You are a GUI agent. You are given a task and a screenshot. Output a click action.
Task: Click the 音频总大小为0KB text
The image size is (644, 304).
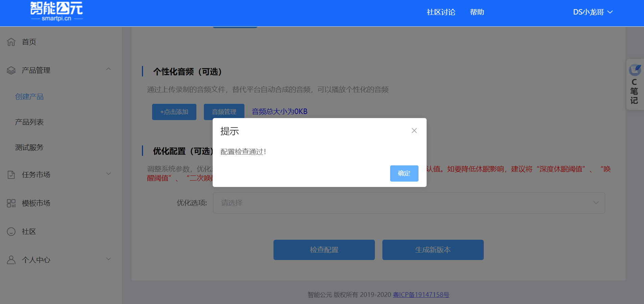[x=280, y=112]
